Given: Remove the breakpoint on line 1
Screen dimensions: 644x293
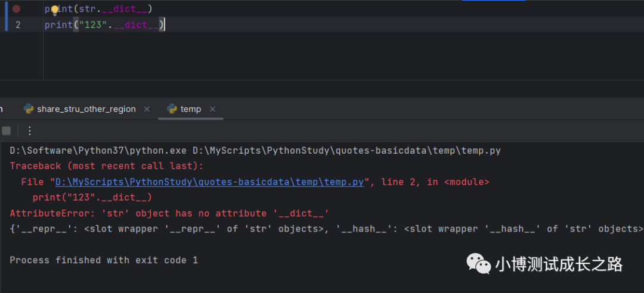Looking at the screenshot, I should tap(16, 9).
